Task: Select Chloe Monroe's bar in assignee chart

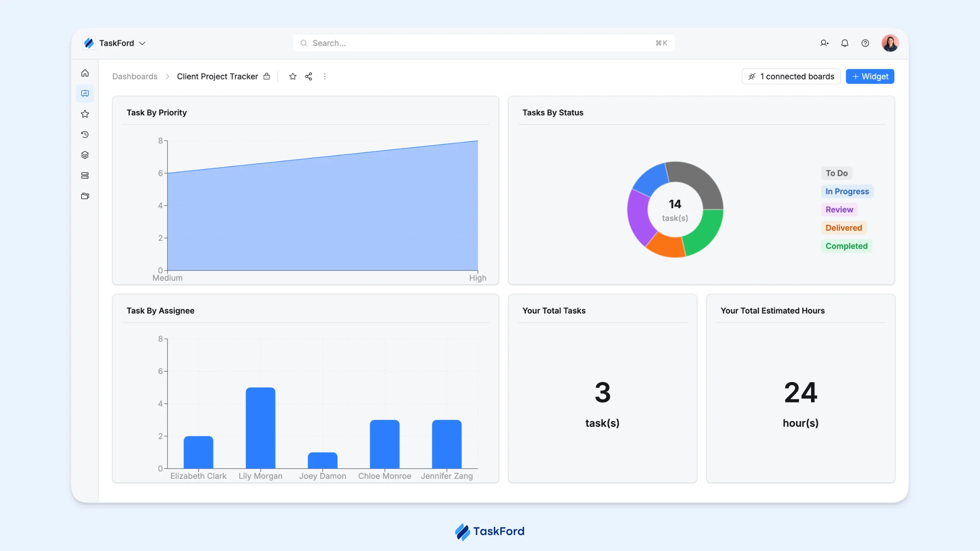Action: click(385, 444)
